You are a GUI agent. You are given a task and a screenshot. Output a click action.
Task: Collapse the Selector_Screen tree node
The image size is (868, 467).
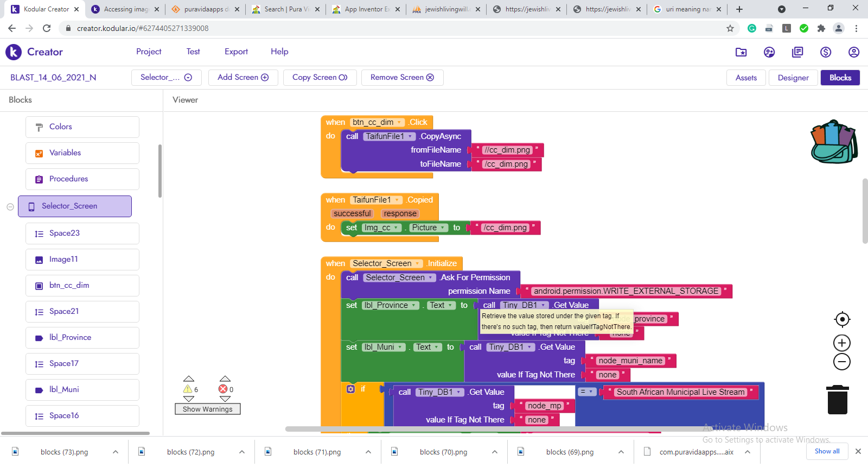10,207
